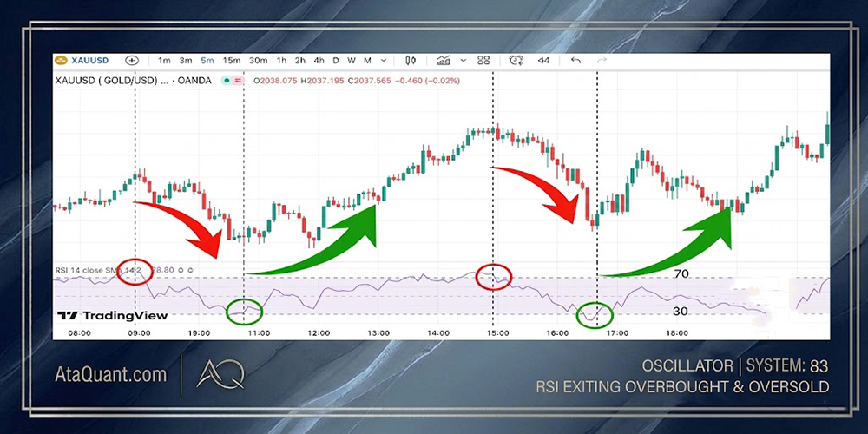Undo the last chart action
This screenshot has width=868, height=434.
click(x=575, y=61)
